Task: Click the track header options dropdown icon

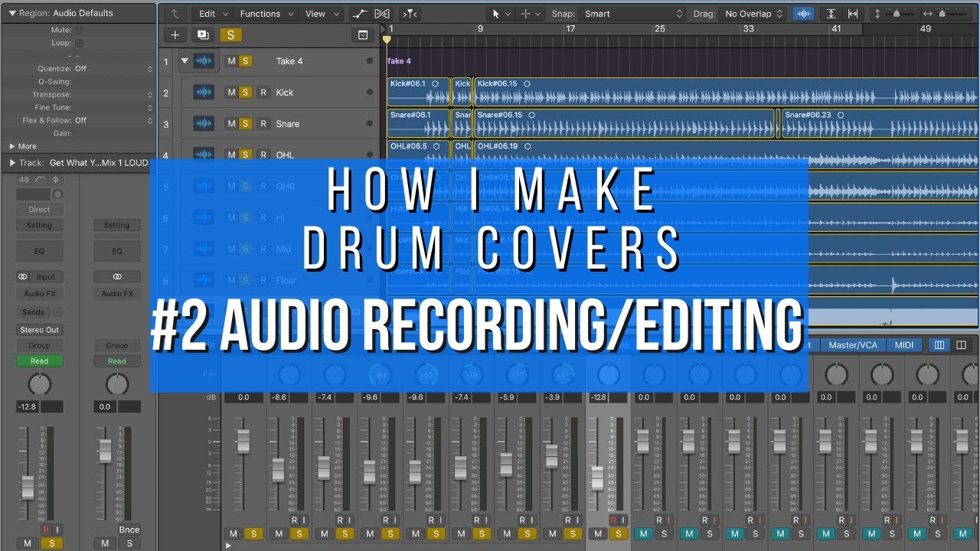Action: (363, 34)
